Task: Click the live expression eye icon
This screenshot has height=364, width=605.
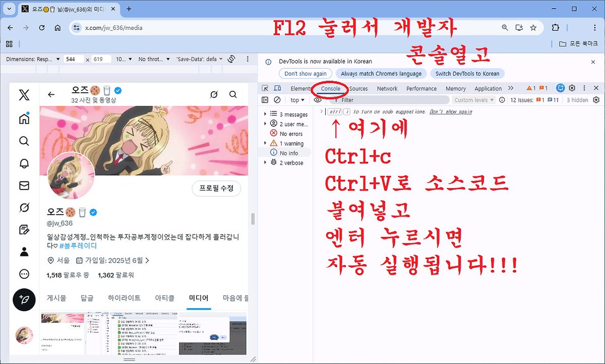Action: 318,100
